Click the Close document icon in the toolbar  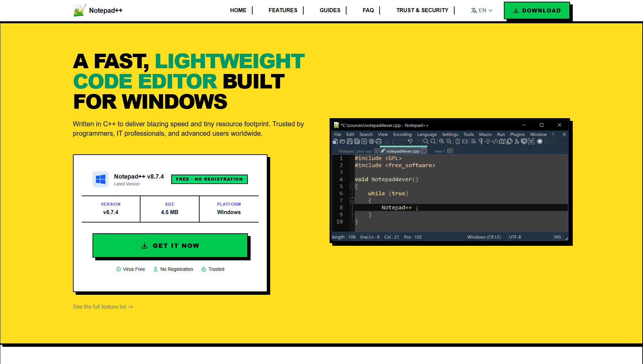point(364,141)
